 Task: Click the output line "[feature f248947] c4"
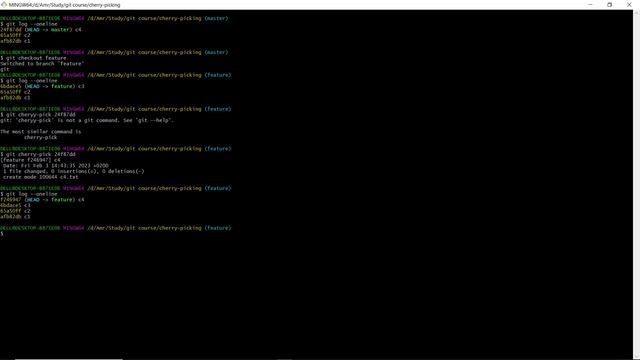pos(30,160)
